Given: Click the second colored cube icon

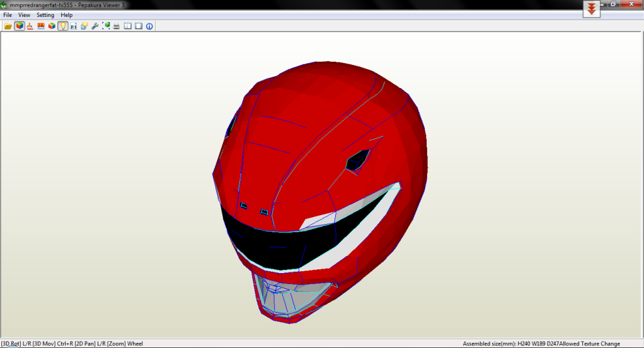Looking at the screenshot, I should click(52, 26).
